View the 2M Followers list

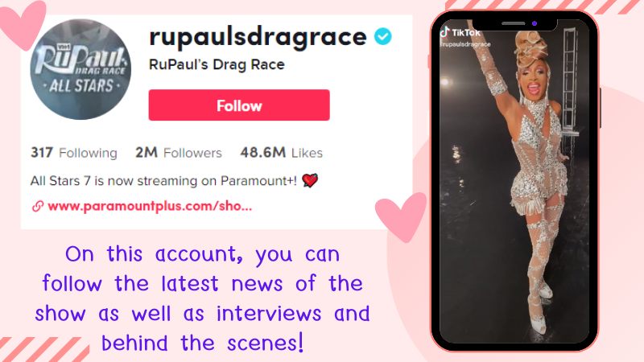coord(179,153)
